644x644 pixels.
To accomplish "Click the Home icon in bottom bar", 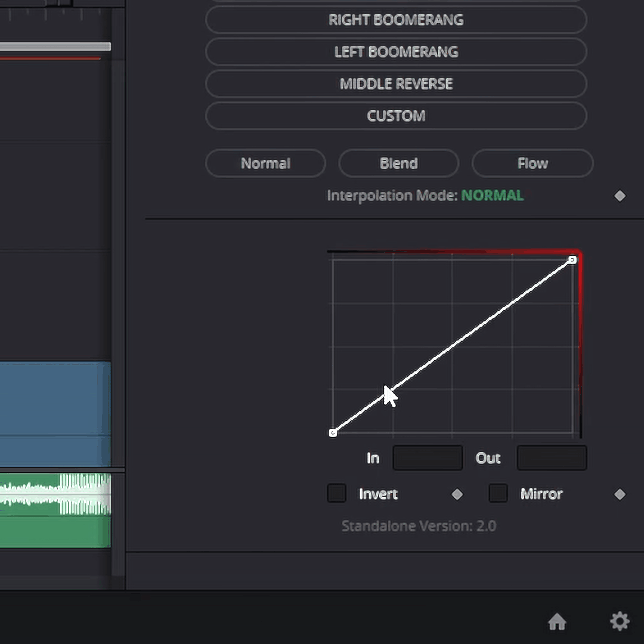I will 557,622.
